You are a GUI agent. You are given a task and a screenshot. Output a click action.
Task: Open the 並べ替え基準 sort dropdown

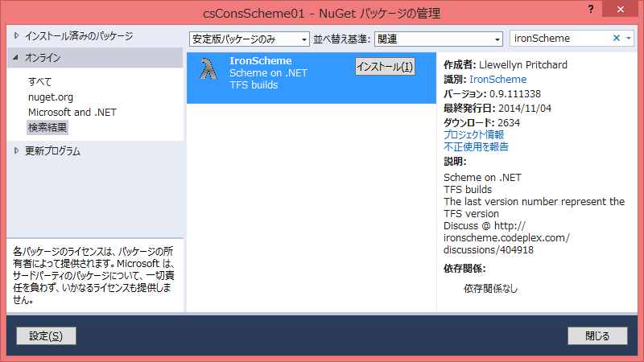coord(439,39)
